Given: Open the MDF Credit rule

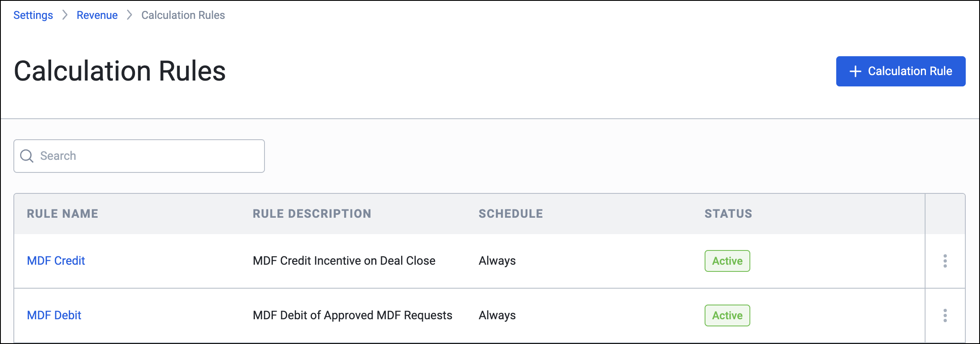Looking at the screenshot, I should tap(56, 261).
